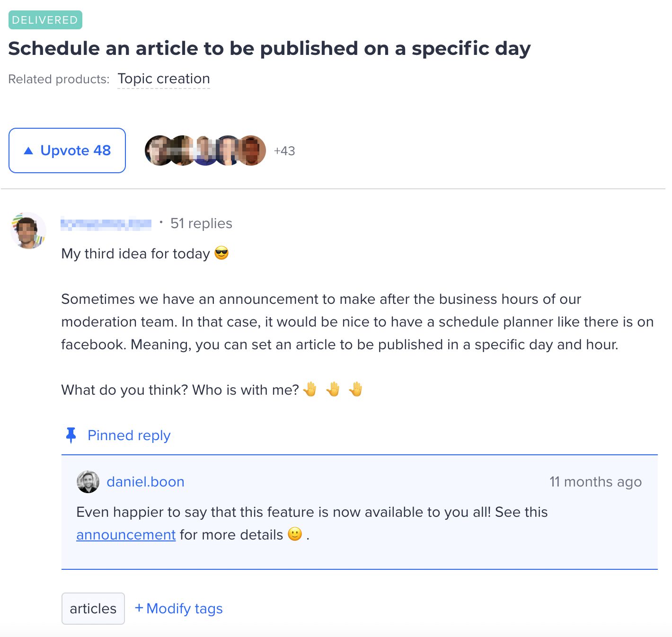
Task: Click the post title heading
Action: click(x=269, y=48)
